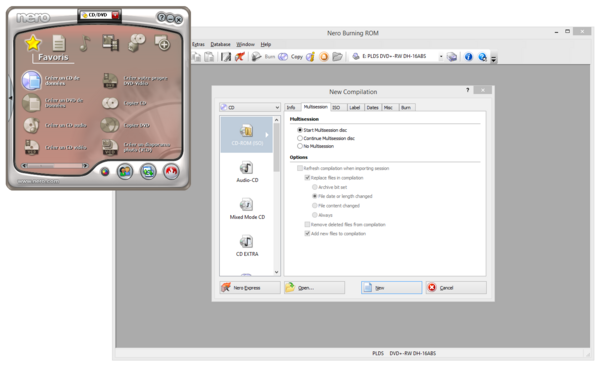
Task: Click the recorder options icon beside the drive list
Action: (452, 57)
